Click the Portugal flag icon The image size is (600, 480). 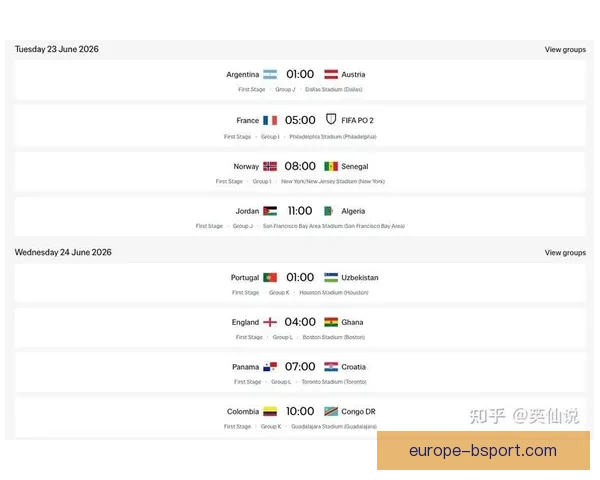tap(269, 277)
